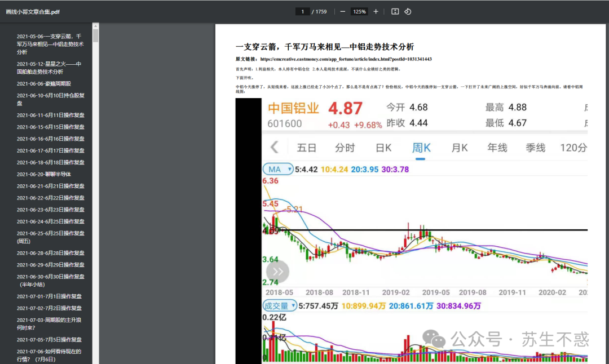Open outline entry 2021-06-17 6月17日操作复盘

click(51, 150)
